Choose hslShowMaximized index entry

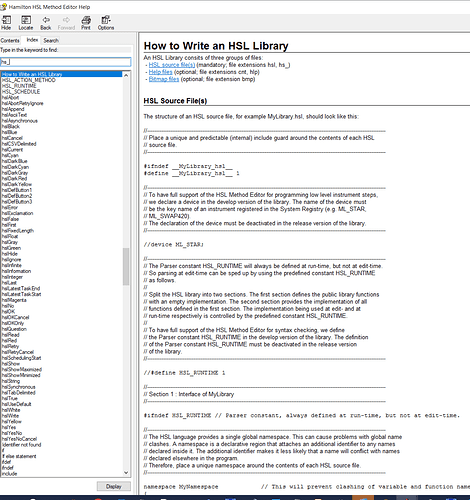point(22,369)
